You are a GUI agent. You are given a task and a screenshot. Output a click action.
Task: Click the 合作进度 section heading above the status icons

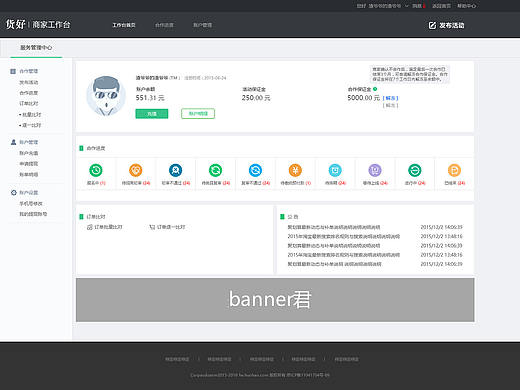pos(96,148)
